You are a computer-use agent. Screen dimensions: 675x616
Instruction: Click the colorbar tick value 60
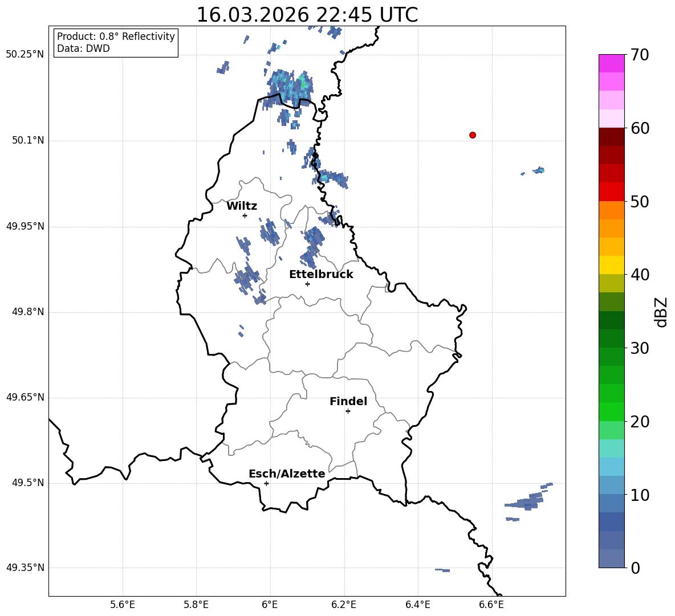point(640,128)
